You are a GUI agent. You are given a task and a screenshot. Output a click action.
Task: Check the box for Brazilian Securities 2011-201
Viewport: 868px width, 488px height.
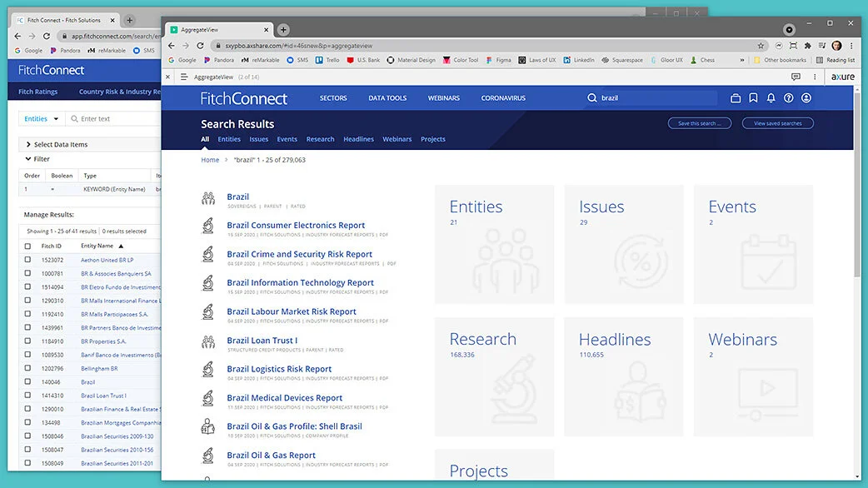pyautogui.click(x=27, y=463)
